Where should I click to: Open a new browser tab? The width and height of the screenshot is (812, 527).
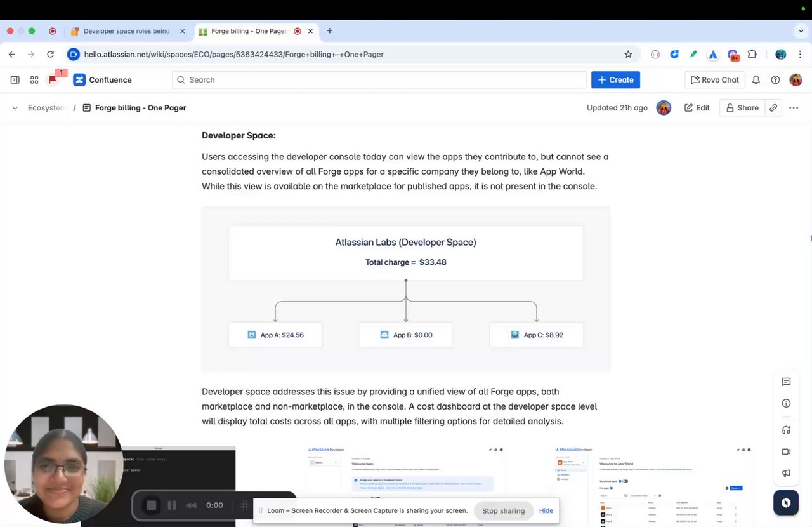coord(330,31)
